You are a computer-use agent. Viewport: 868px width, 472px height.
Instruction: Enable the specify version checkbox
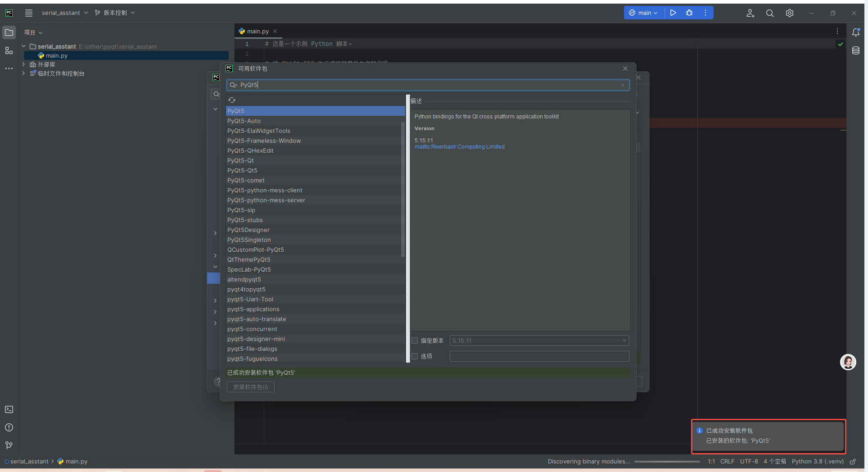pyautogui.click(x=415, y=341)
